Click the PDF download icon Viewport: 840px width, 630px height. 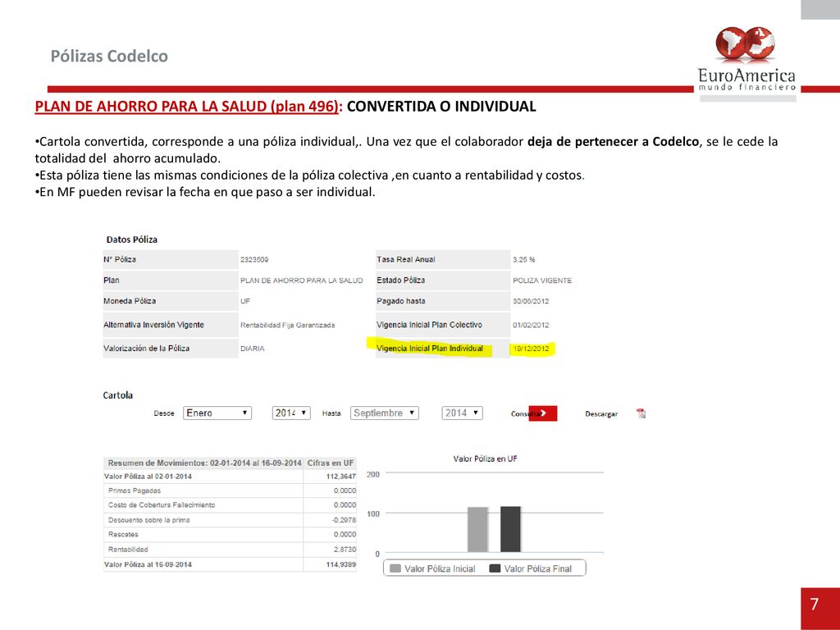(641, 413)
